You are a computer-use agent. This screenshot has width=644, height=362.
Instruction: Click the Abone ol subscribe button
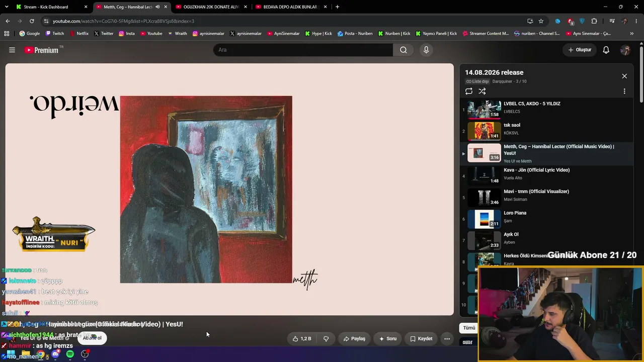pos(92,338)
